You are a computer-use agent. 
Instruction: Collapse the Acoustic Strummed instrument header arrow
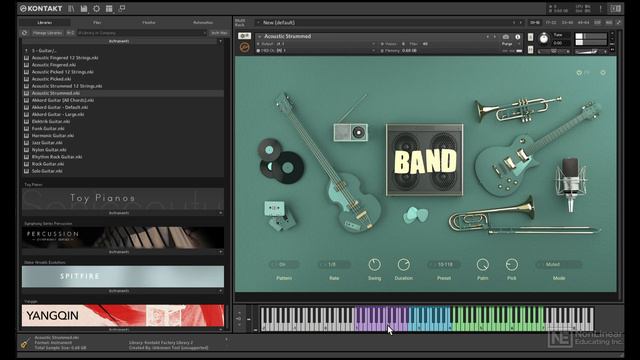pyautogui.click(x=259, y=36)
